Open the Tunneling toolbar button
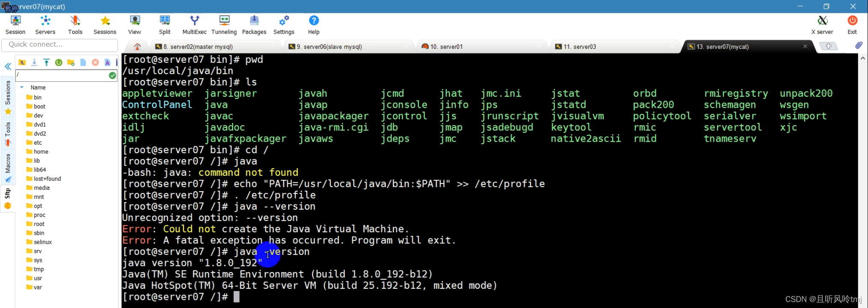Viewport: 868px width, 308px height. point(224,25)
